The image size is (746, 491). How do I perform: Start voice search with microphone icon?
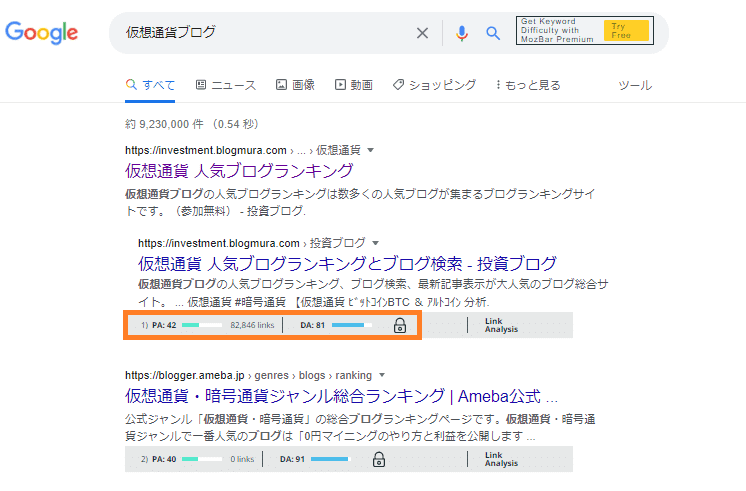click(461, 33)
